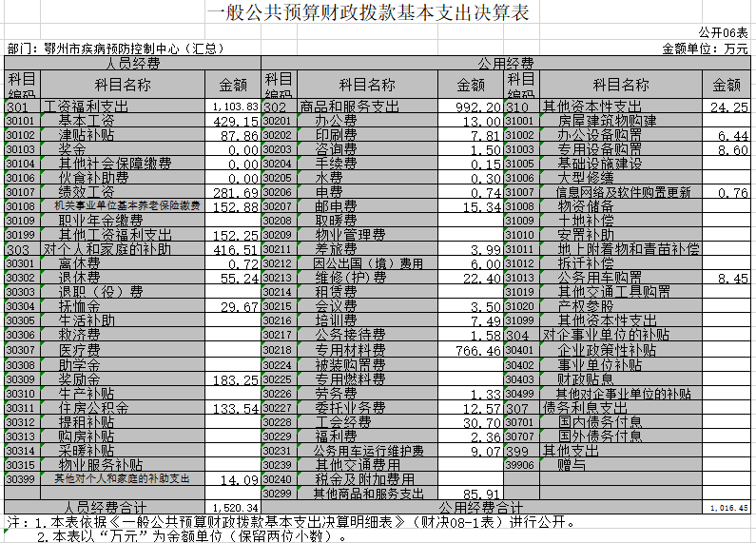Click the 工会经费 cell
The image size is (756, 543).
click(368, 422)
